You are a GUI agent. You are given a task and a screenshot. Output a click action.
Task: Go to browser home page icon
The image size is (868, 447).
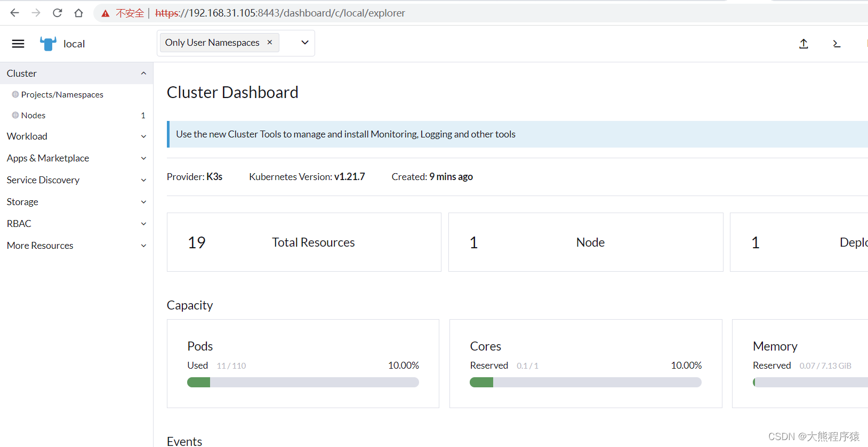[x=78, y=13]
